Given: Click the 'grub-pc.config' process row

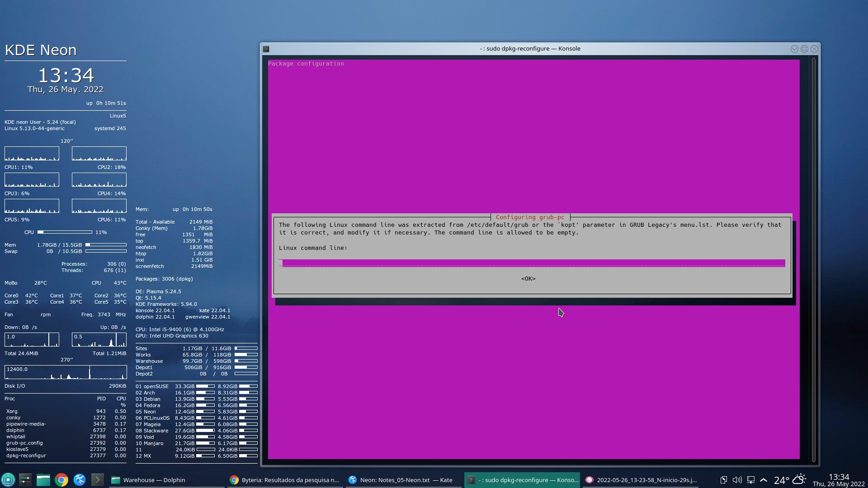Looking at the screenshot, I should point(66,443).
